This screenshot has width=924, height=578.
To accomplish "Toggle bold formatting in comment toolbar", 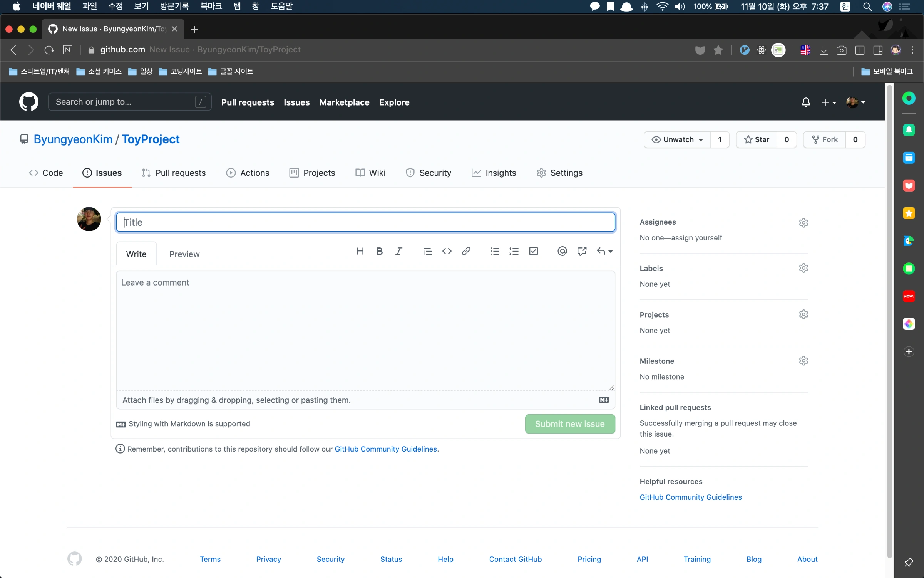I will [x=379, y=251].
